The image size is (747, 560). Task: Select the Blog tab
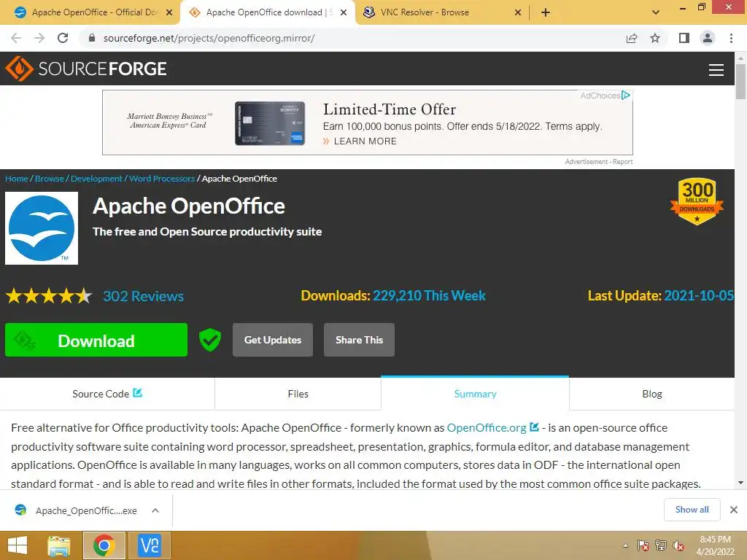[x=651, y=394]
